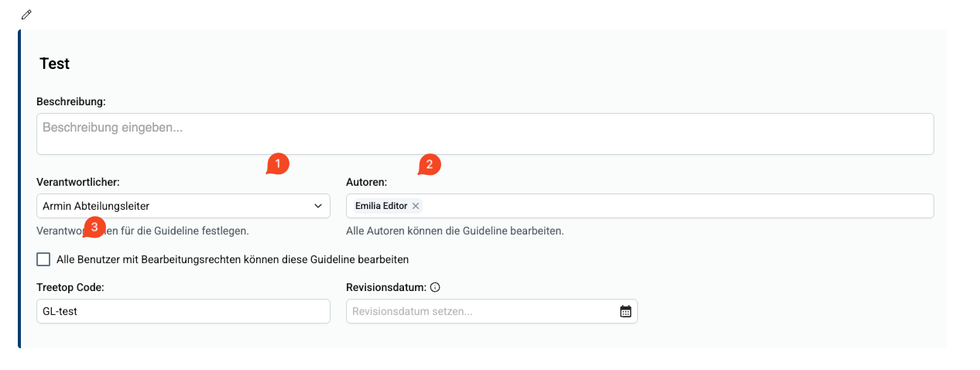The image size is (980, 370).
Task: Click the Revisionsdatum label text
Action: (385, 287)
